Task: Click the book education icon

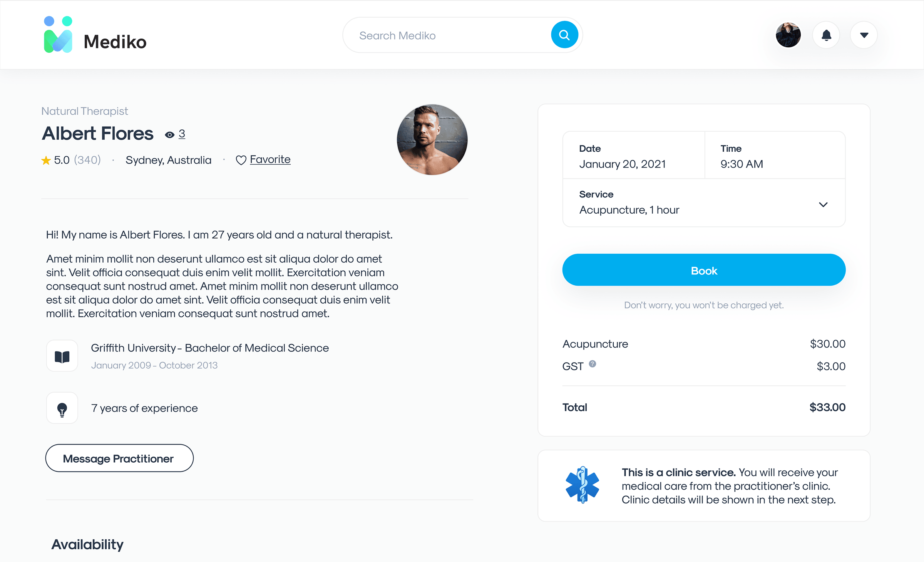Action: [x=62, y=356]
